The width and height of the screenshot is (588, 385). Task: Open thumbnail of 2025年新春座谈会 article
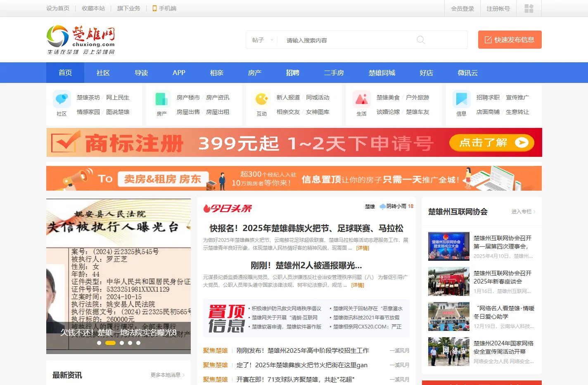pyautogui.click(x=449, y=281)
